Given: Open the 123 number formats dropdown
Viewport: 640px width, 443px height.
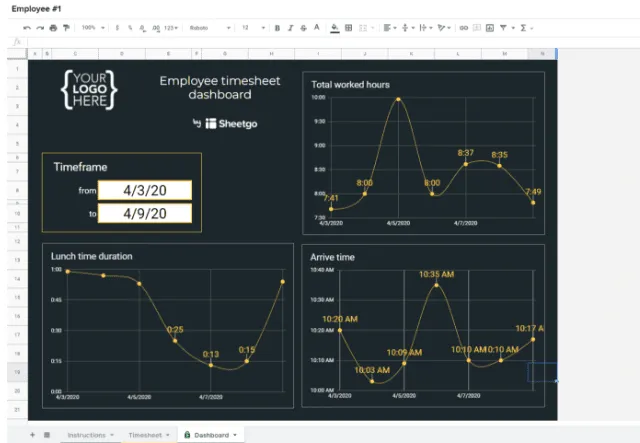Looking at the screenshot, I should [171, 28].
